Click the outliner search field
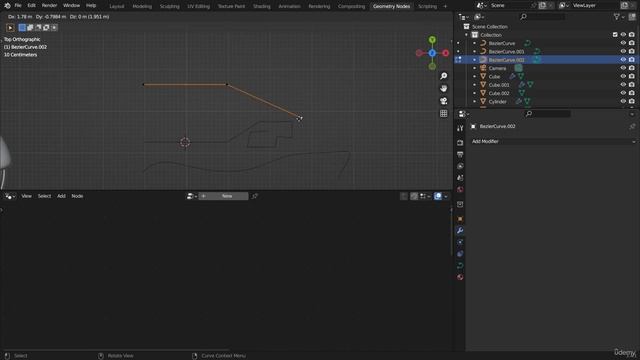This screenshot has width=640, height=360. pos(543,17)
